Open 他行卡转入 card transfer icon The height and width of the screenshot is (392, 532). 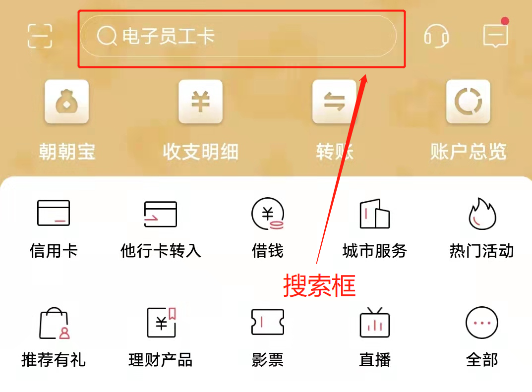161,214
